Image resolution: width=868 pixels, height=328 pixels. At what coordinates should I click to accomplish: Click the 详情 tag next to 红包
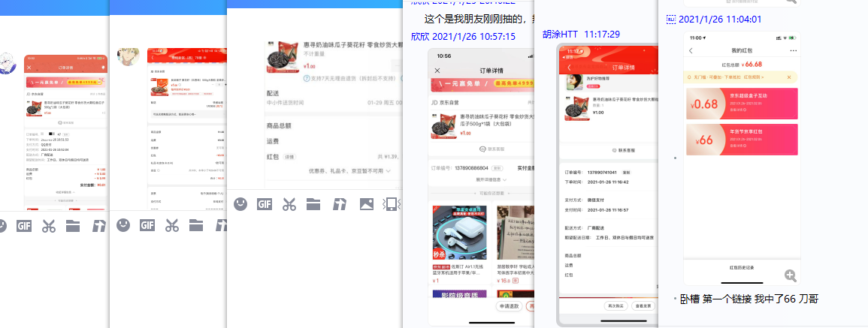(289, 157)
